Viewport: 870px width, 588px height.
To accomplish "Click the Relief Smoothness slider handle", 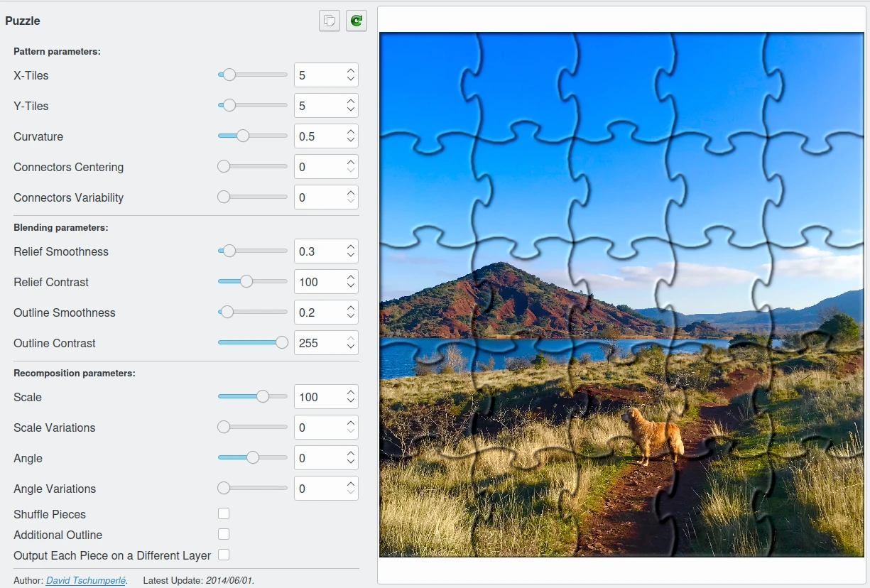I will click(x=229, y=251).
